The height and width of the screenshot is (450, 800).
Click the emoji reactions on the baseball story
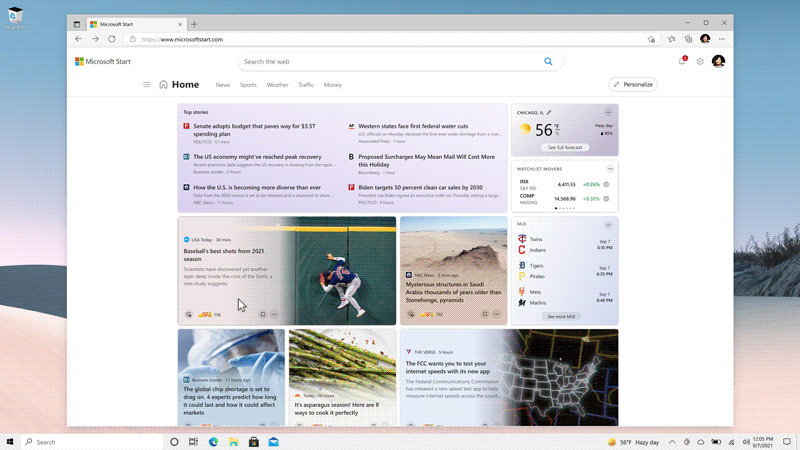point(205,314)
